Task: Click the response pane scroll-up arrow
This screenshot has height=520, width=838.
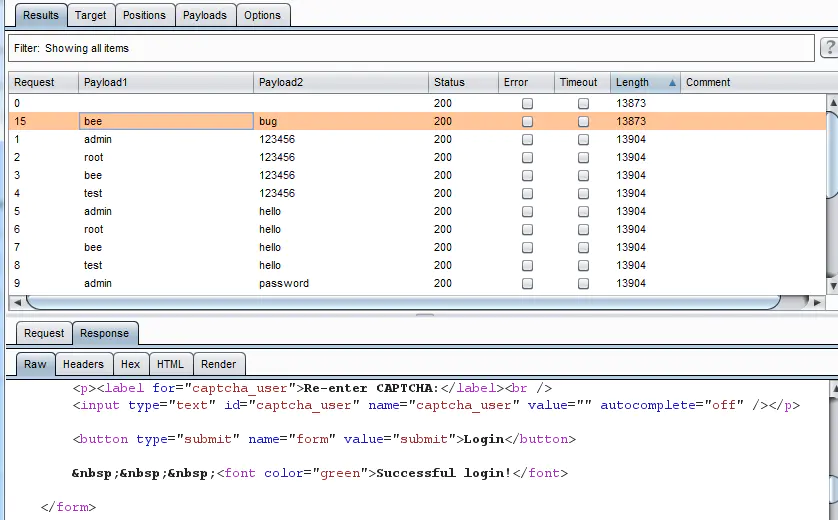Action: point(834,389)
